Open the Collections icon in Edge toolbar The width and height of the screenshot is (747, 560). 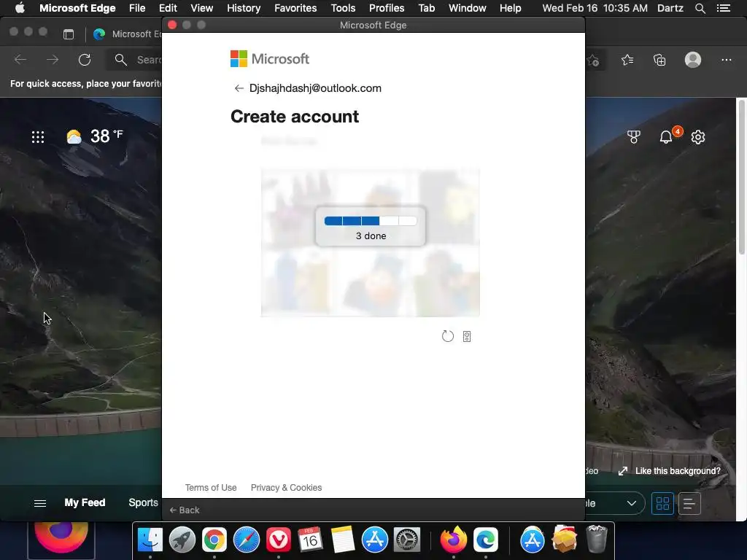click(x=659, y=60)
